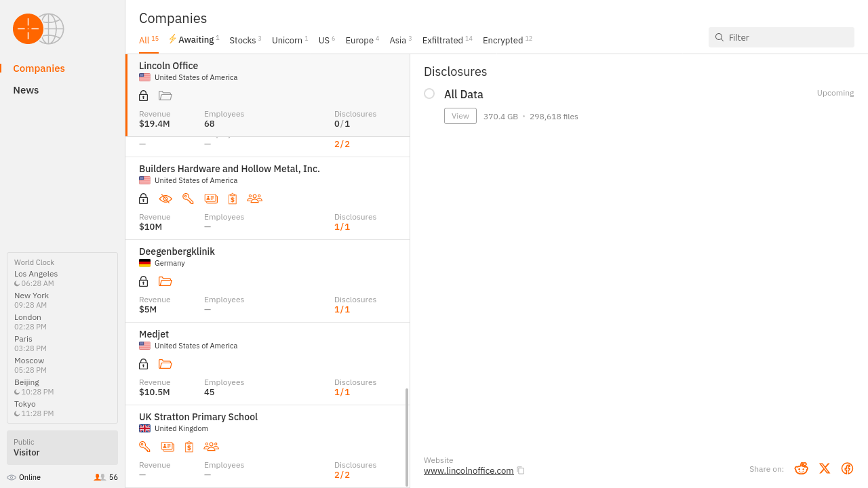The image size is (868, 488).
Task: Select the All Data radio button
Action: pos(429,94)
